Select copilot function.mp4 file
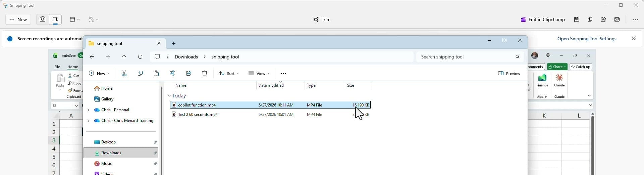644x175 pixels. 270,105
